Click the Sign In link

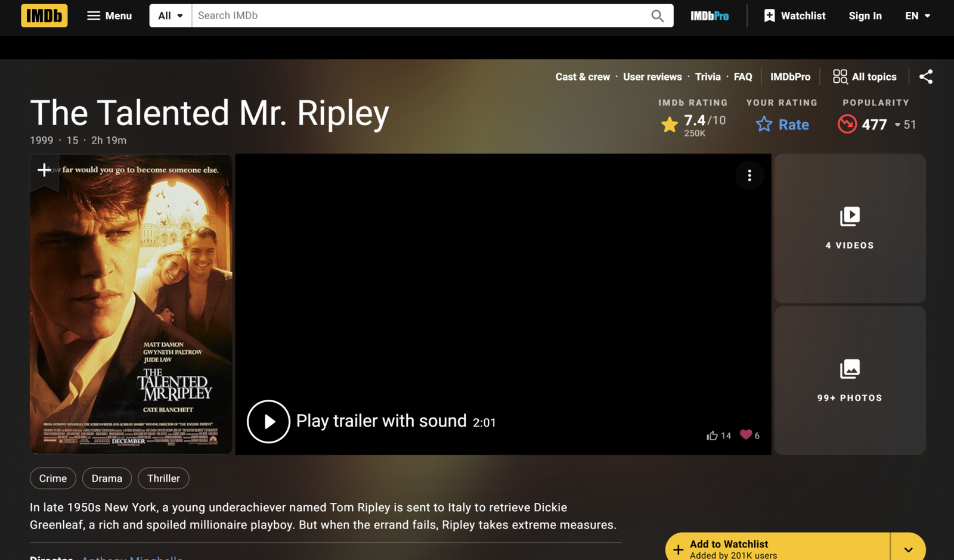(865, 15)
